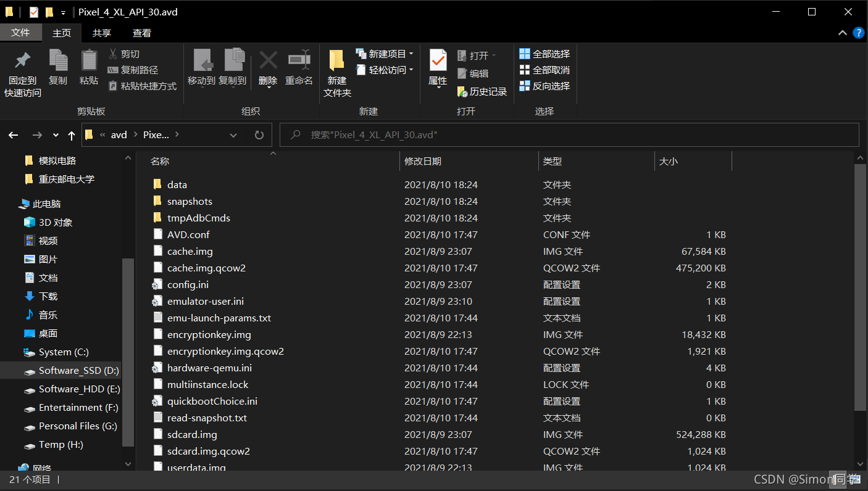Click Select none (全部取消)
Viewport: 868px width, 491px height.
545,70
